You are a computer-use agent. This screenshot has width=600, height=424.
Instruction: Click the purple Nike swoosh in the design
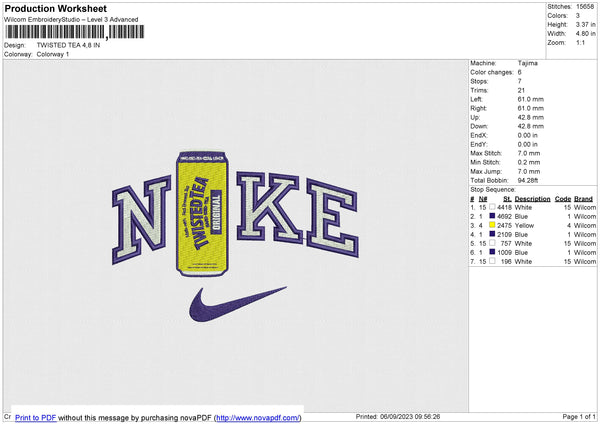(237, 304)
